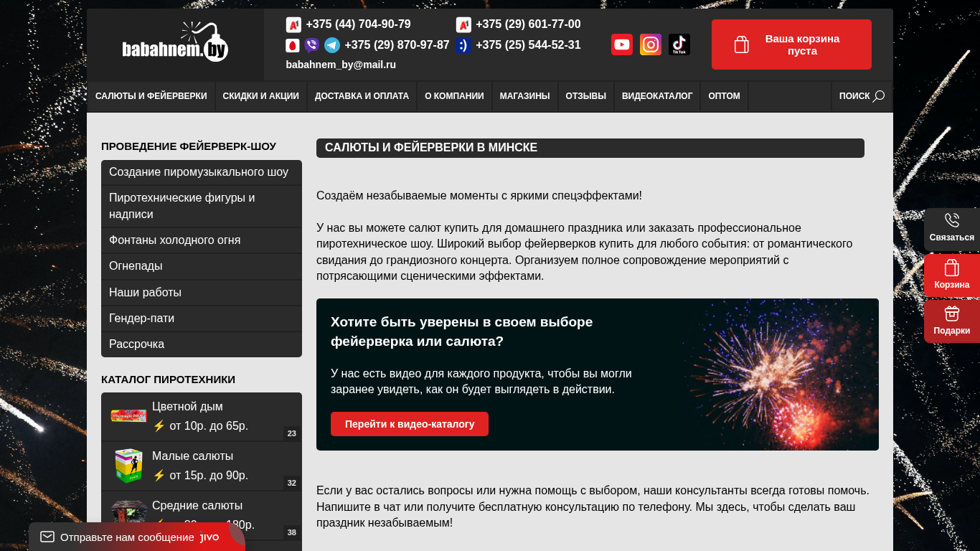
Task: Open Создание пиромузыкального шоу
Action: click(202, 172)
